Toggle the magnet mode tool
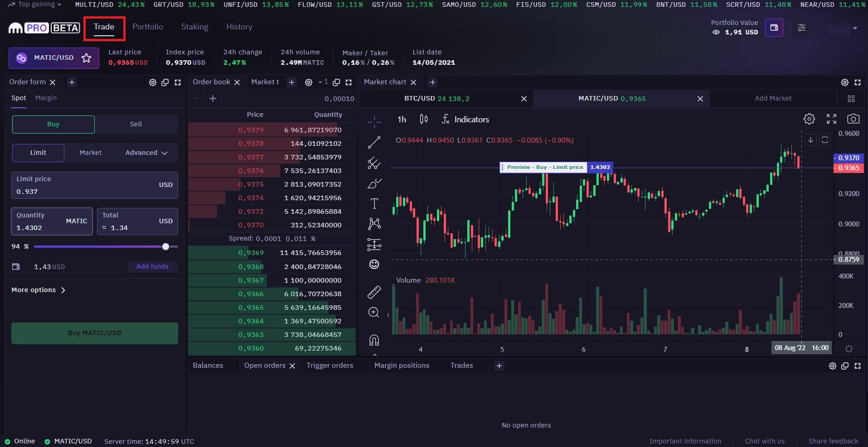The height and width of the screenshot is (447, 868). (374, 340)
